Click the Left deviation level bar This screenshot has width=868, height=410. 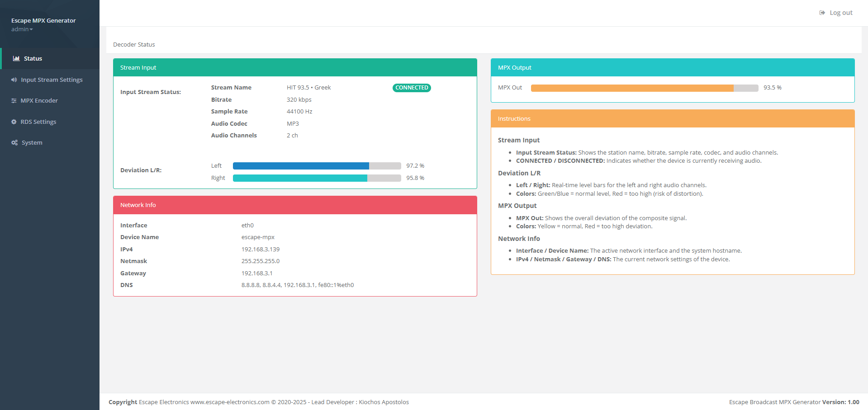pos(317,166)
